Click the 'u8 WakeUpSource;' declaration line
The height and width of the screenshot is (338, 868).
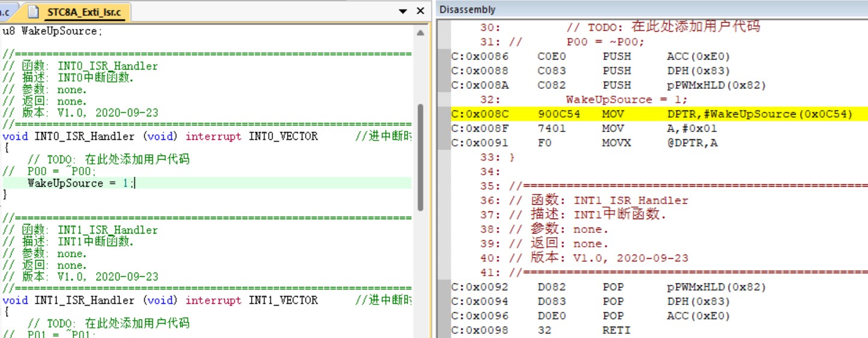pyautogui.click(x=53, y=31)
